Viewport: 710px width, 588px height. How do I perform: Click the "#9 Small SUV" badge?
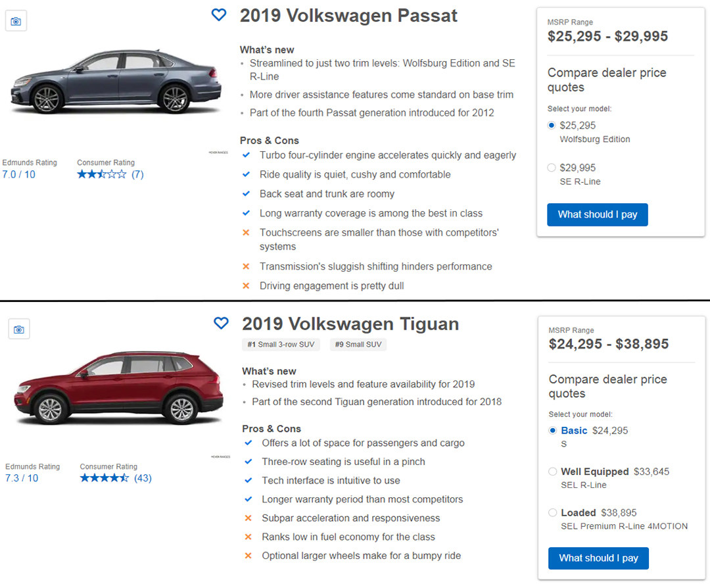(357, 345)
